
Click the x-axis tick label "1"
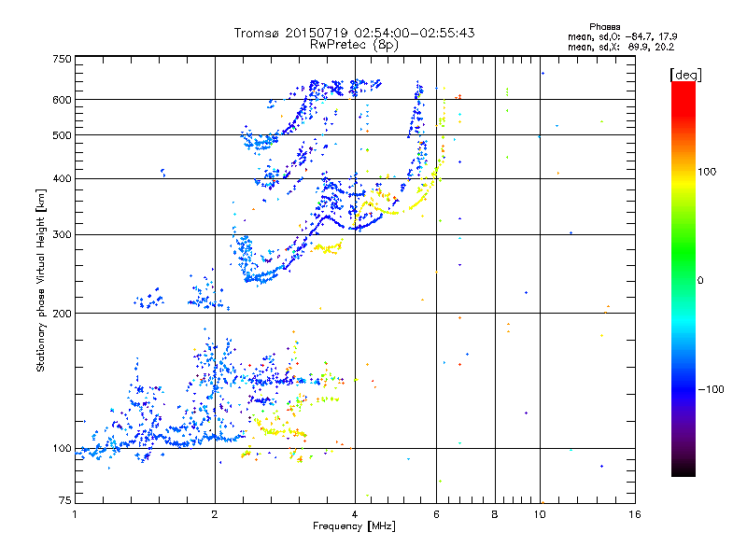[75, 514]
